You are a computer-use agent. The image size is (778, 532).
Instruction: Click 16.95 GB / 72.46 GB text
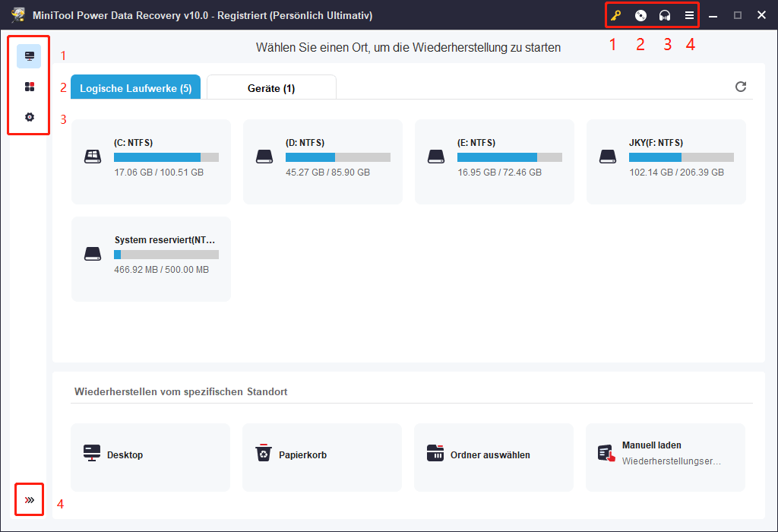[500, 173]
